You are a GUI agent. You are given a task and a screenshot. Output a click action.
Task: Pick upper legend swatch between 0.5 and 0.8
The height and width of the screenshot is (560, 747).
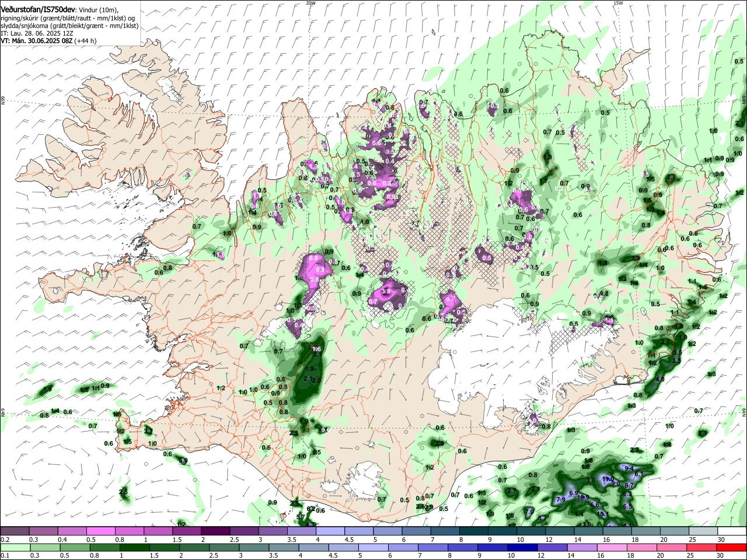[x=102, y=531]
